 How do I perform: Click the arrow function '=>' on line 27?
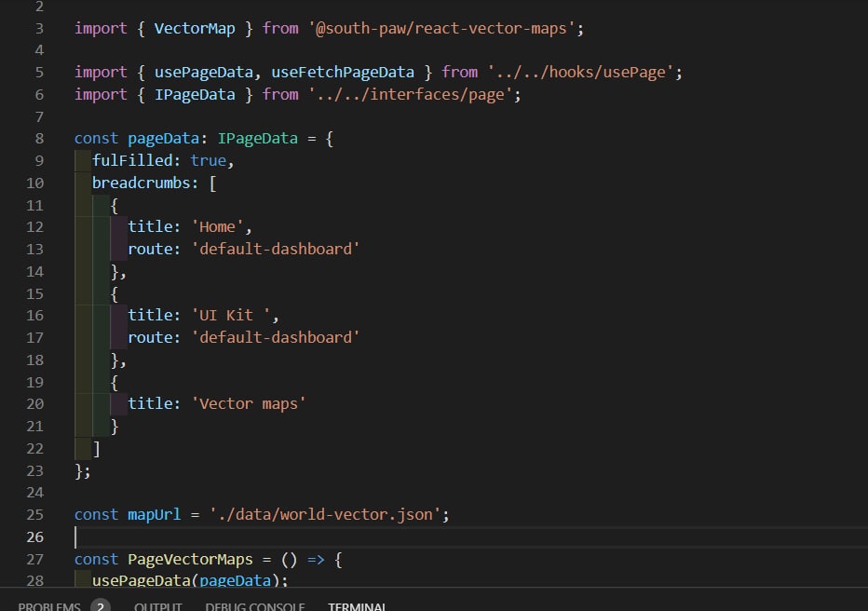point(316,560)
